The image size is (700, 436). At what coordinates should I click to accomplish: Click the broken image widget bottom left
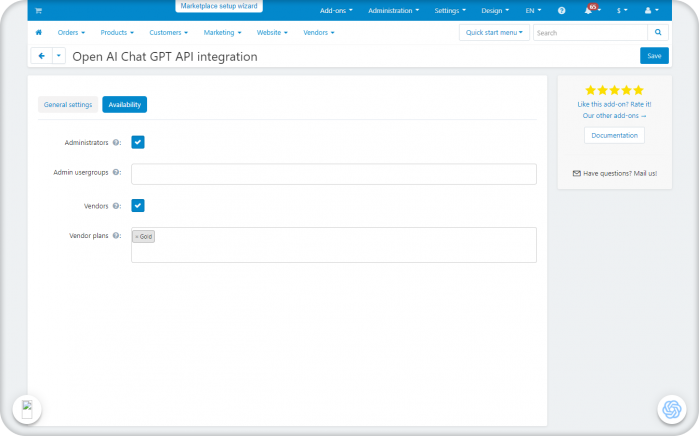(27, 409)
